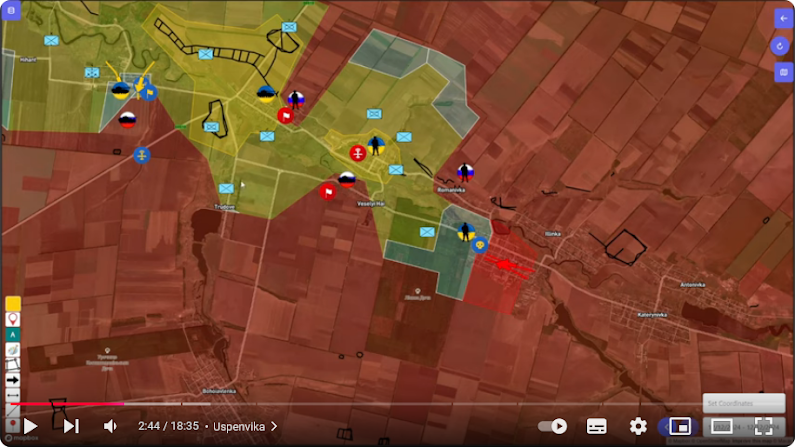Image resolution: width=795 pixels, height=447 pixels.
Task: Select the yellow color swatch
Action: 13,304
